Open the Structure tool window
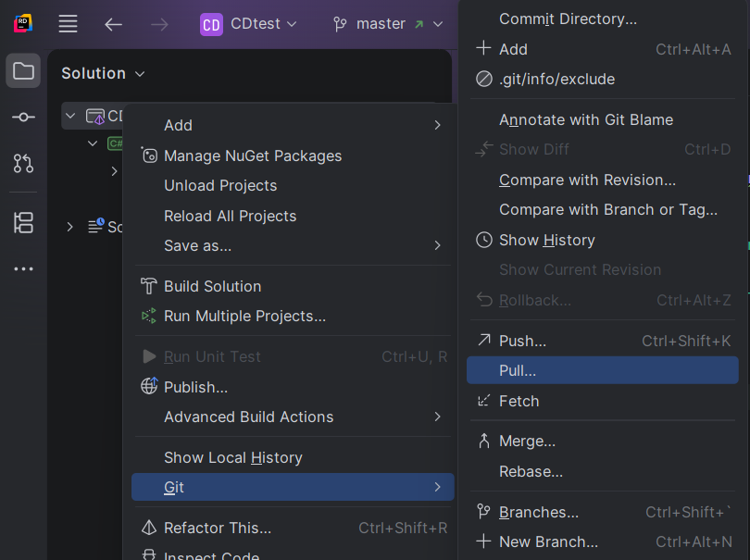The width and height of the screenshot is (750, 560). tap(23, 222)
